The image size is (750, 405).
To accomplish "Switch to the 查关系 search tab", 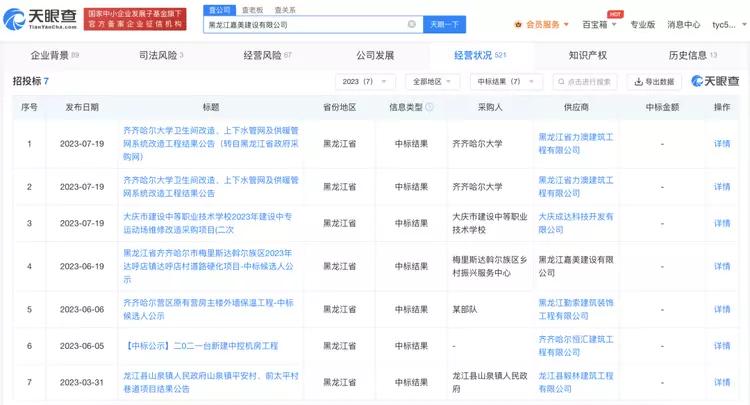I will pos(285,10).
